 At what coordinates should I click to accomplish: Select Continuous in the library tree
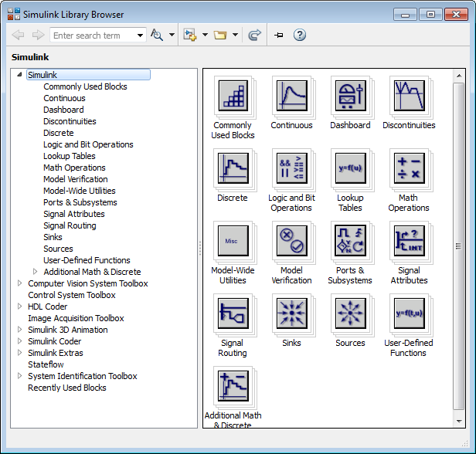tap(64, 98)
